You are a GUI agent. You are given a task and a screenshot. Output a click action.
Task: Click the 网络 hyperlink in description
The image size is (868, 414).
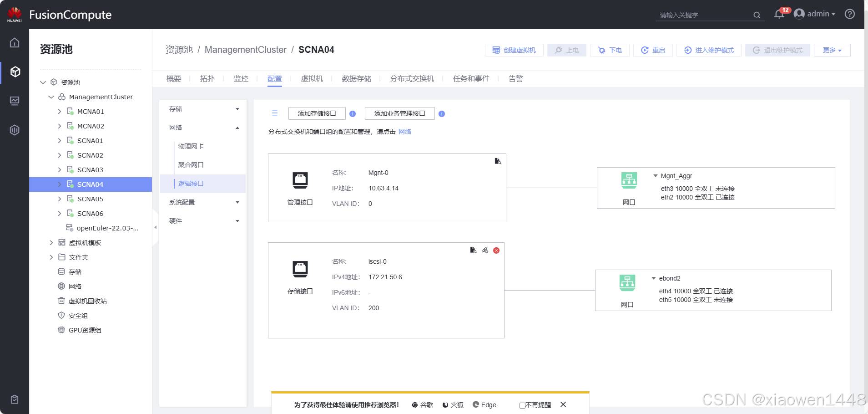click(404, 132)
